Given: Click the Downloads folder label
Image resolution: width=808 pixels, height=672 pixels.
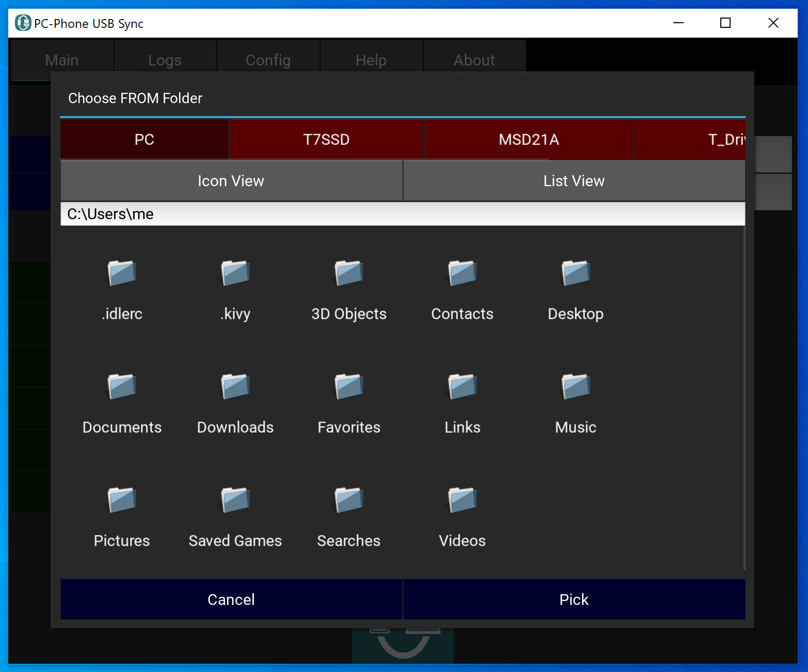Looking at the screenshot, I should (235, 427).
